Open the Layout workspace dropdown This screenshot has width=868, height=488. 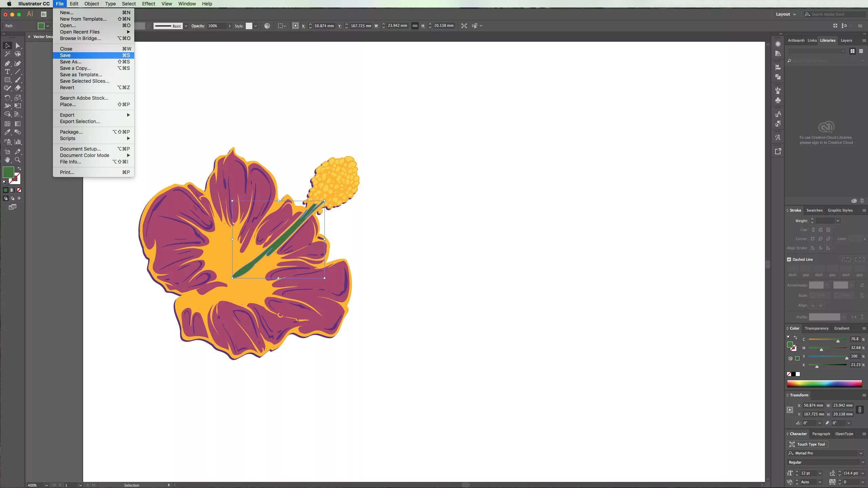point(786,14)
